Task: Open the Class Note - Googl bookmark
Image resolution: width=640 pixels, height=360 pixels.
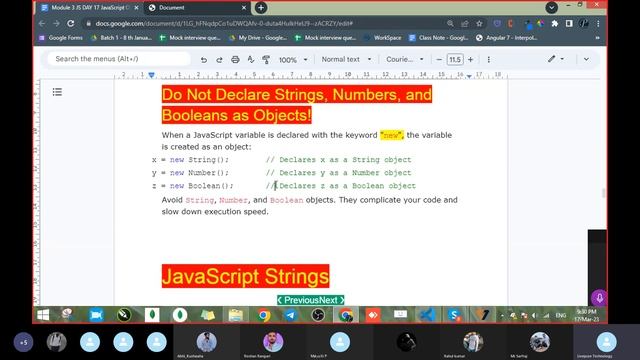Action: point(439,38)
